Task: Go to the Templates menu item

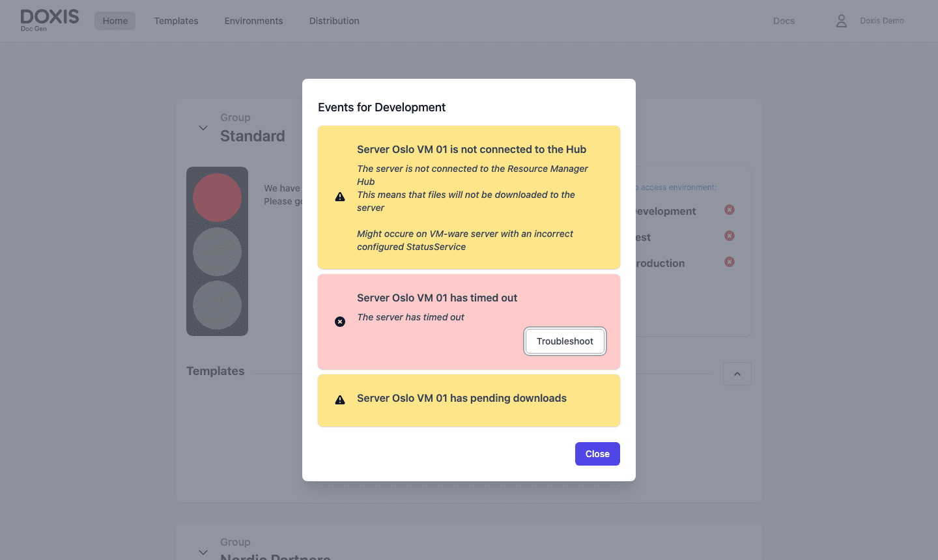Action: click(x=177, y=21)
